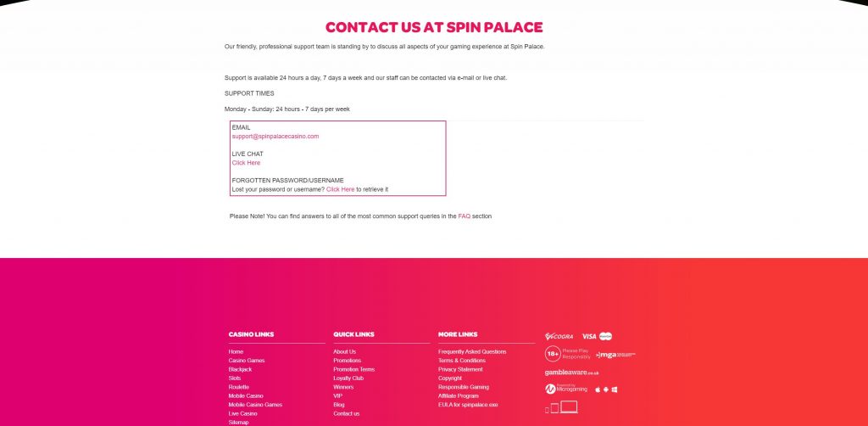Click Here link under Live Chat

pos(246,163)
